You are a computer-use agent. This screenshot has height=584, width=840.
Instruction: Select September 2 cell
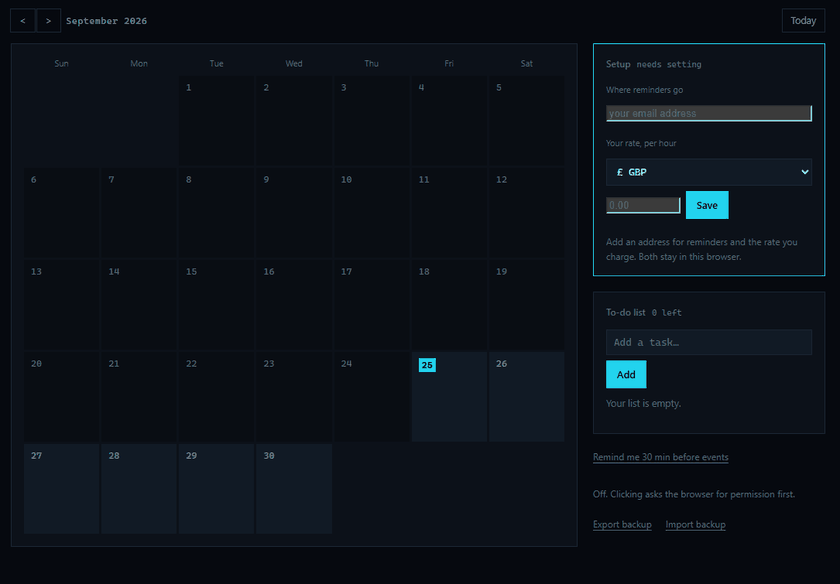(x=294, y=121)
